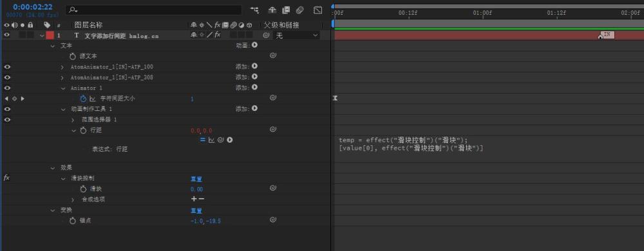Click the 滑块 value 0.00
The image size is (644, 251).
pyautogui.click(x=196, y=189)
